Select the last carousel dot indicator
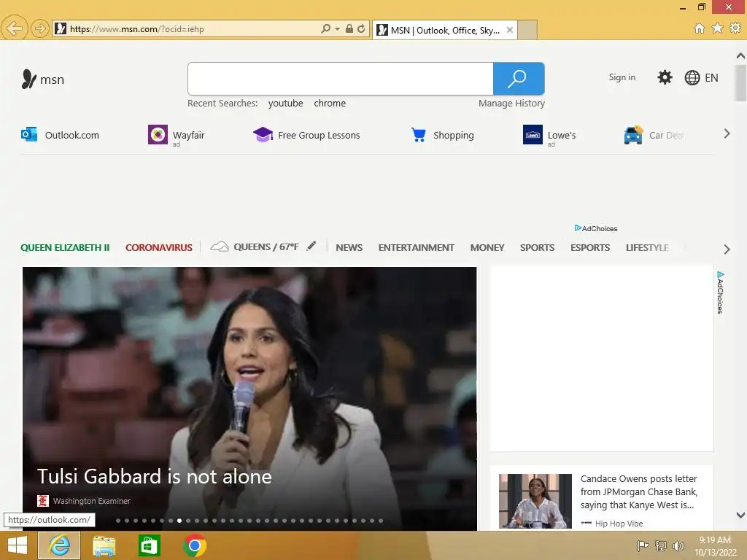Viewport: 747px width, 560px height. (381, 521)
